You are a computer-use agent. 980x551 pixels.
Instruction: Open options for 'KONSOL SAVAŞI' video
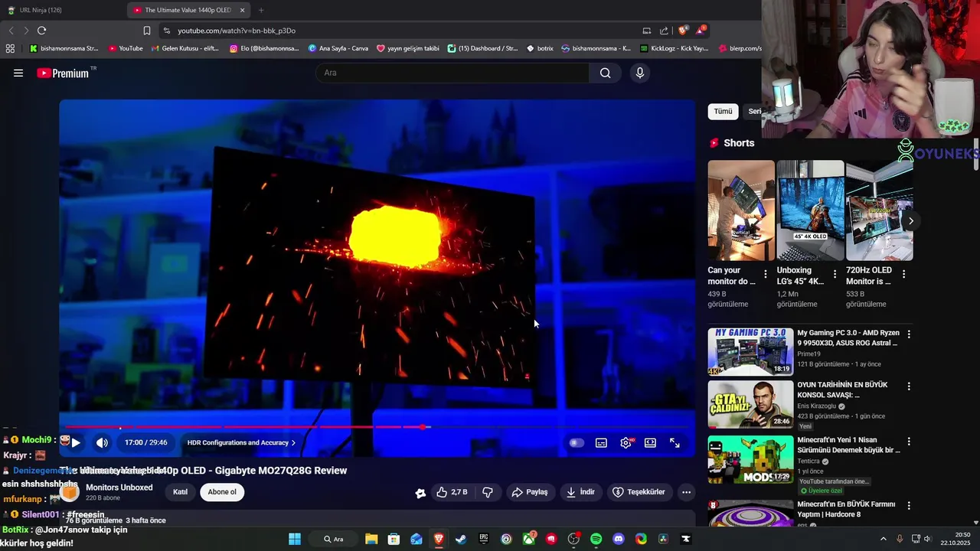(x=909, y=386)
